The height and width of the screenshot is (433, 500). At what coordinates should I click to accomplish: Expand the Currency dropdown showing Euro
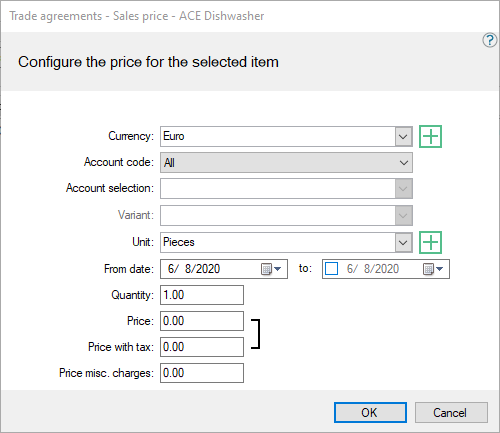pos(403,136)
